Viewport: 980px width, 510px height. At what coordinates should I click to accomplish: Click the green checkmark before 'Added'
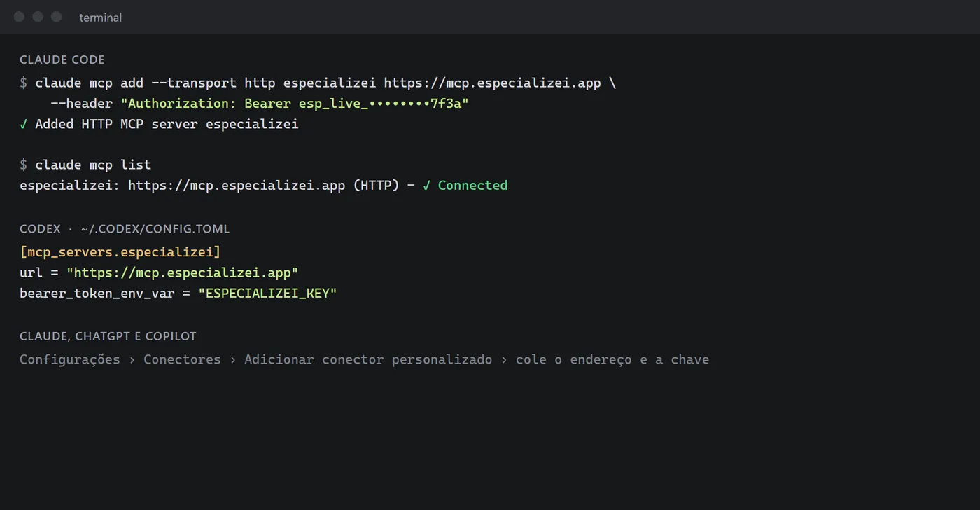(24, 124)
